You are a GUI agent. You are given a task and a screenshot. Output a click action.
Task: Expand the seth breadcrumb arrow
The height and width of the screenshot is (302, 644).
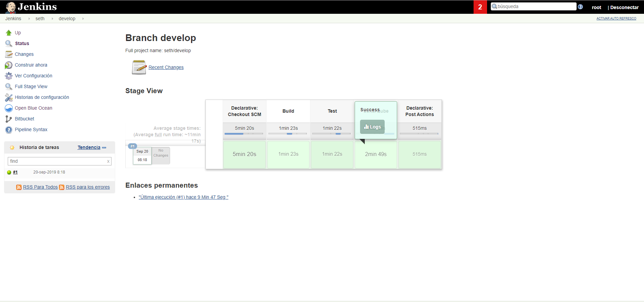52,18
